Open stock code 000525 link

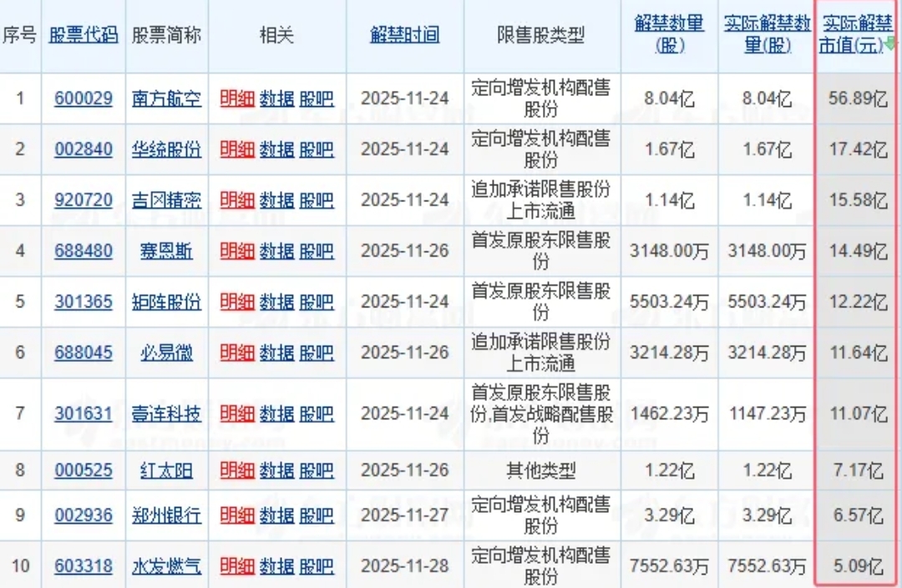pyautogui.click(x=84, y=471)
